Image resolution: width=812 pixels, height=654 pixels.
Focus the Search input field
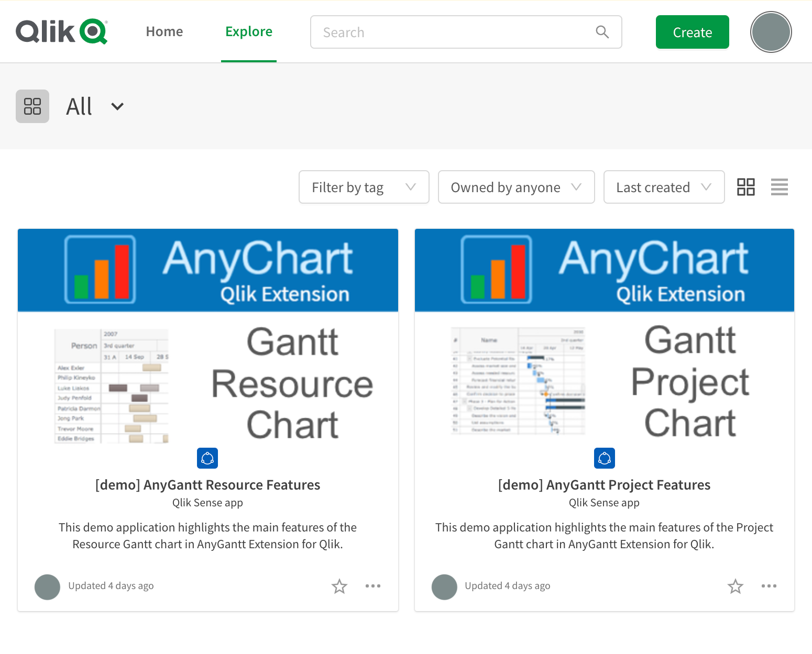pos(466,32)
